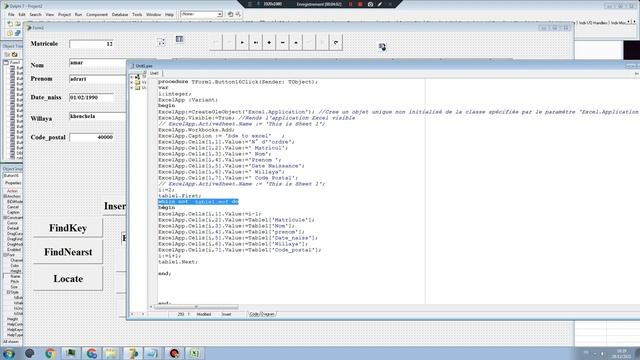Image resolution: width=640 pixels, height=360 pixels.
Task: Click the Properties tab in Object Inspector
Action: (x=13, y=183)
